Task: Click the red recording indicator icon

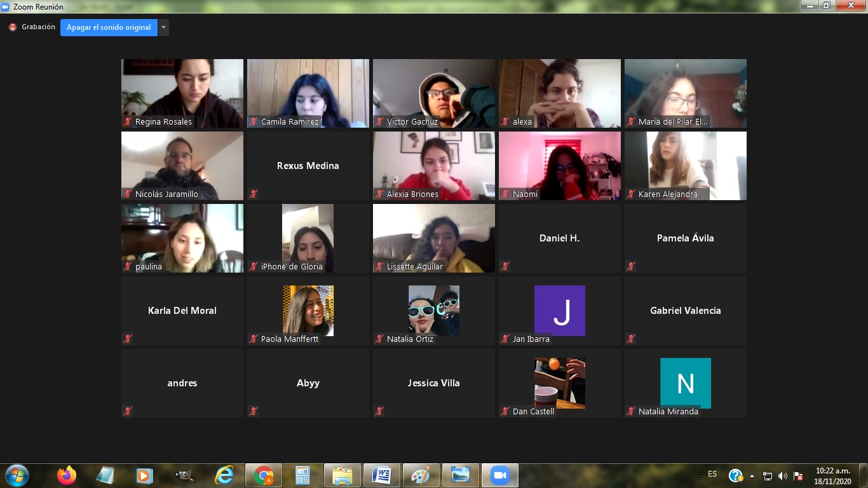Action: tap(12, 27)
